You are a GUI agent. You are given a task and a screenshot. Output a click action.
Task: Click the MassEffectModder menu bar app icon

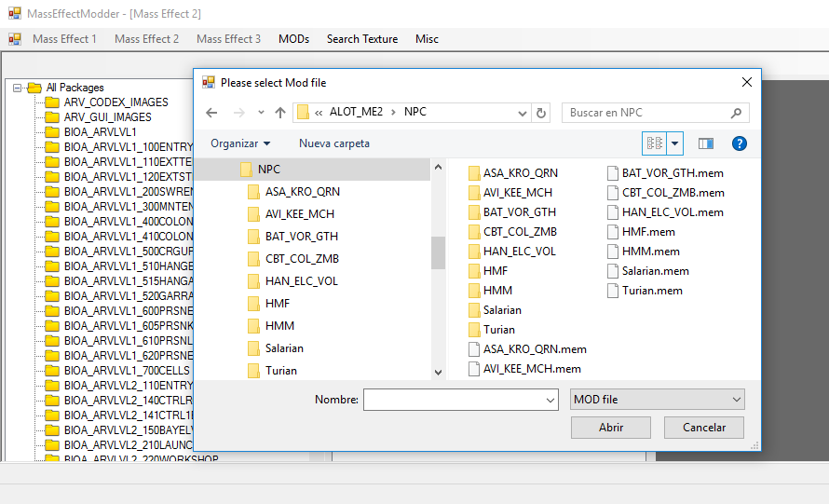click(15, 39)
